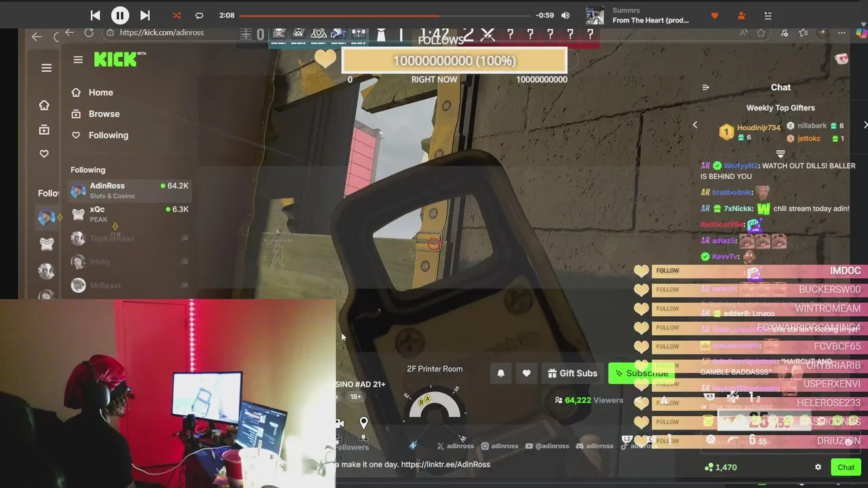The image size is (868, 488).
Task: Open chat settings gear icon
Action: pyautogui.click(x=818, y=467)
